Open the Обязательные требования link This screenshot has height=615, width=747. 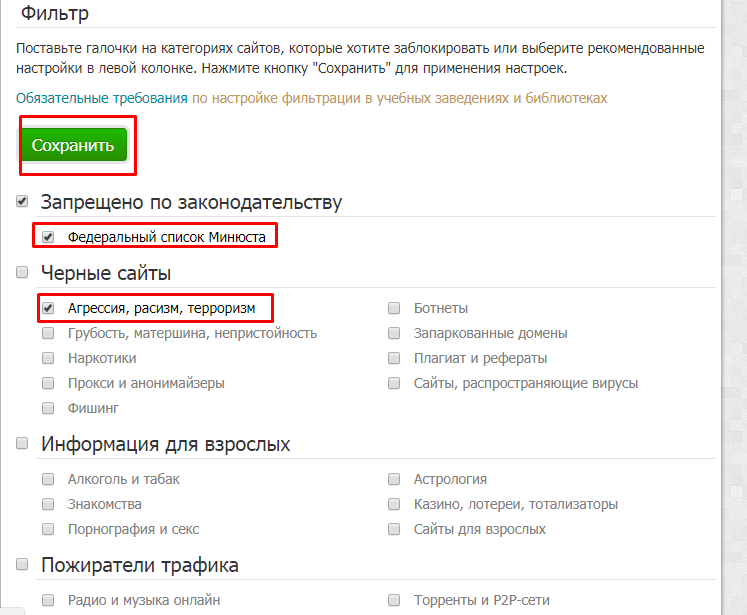click(101, 98)
